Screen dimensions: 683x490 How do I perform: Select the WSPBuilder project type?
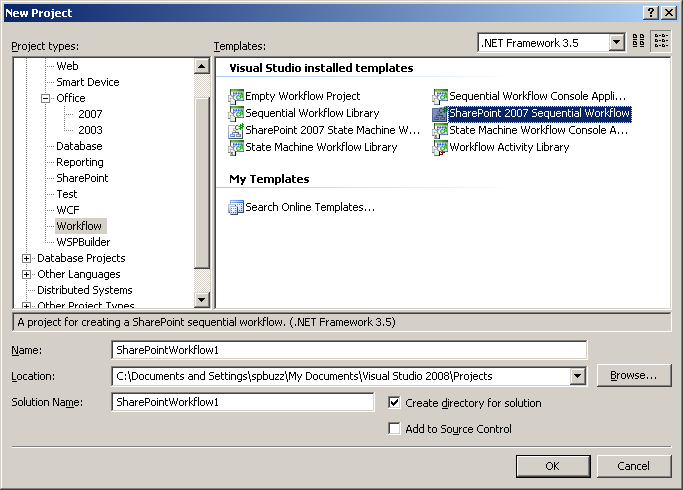83,242
